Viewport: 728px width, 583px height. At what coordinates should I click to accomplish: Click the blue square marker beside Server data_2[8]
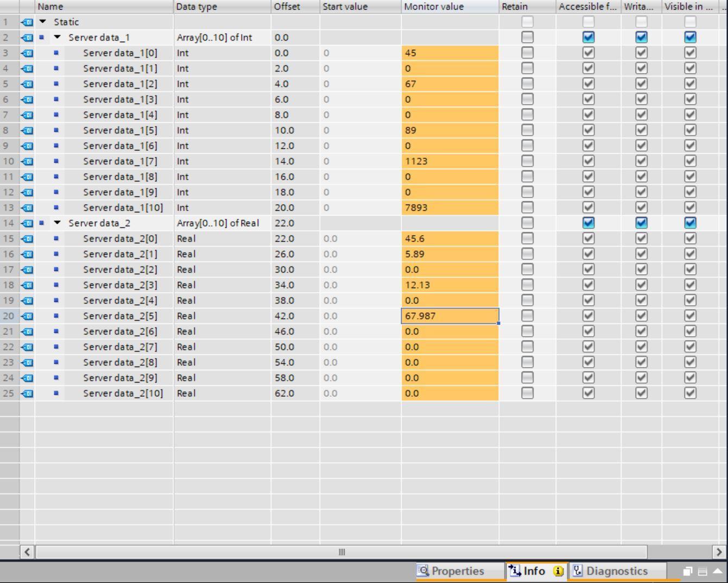(x=56, y=362)
